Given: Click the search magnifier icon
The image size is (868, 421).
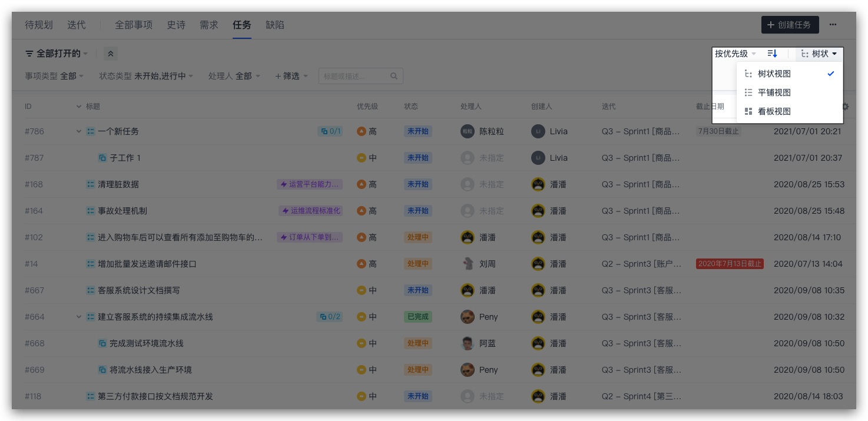Looking at the screenshot, I should pyautogui.click(x=394, y=76).
